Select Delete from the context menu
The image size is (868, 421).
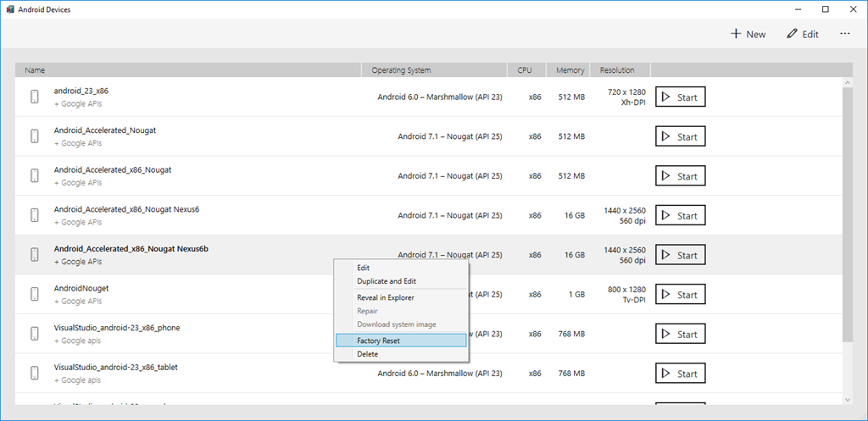(367, 354)
